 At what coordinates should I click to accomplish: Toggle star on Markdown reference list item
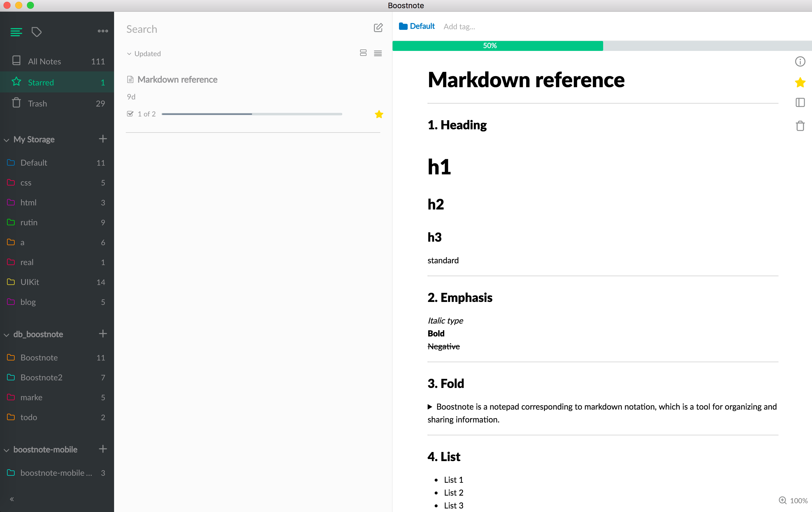point(379,114)
